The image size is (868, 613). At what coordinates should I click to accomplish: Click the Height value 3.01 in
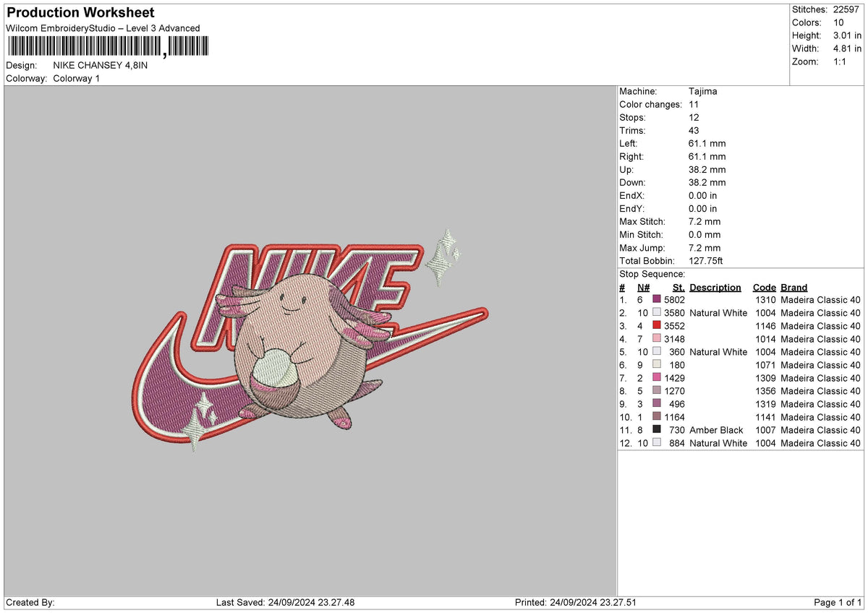pos(846,35)
